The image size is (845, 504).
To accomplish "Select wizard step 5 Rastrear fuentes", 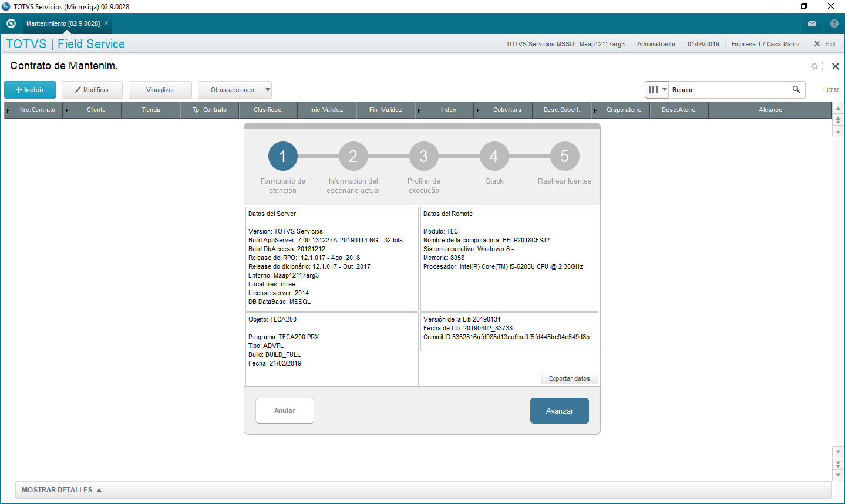I will click(565, 156).
